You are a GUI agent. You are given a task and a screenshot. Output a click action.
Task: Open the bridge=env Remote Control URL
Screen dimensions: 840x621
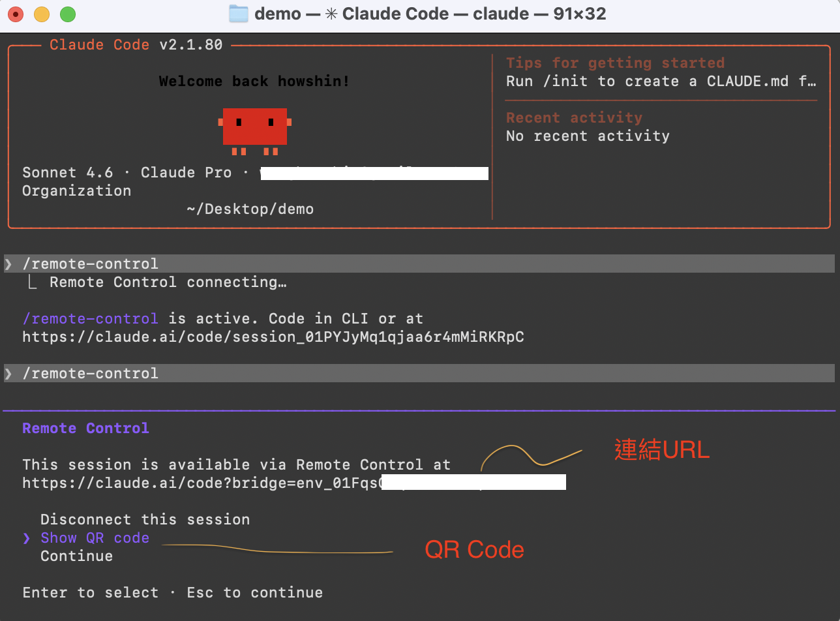(x=201, y=483)
